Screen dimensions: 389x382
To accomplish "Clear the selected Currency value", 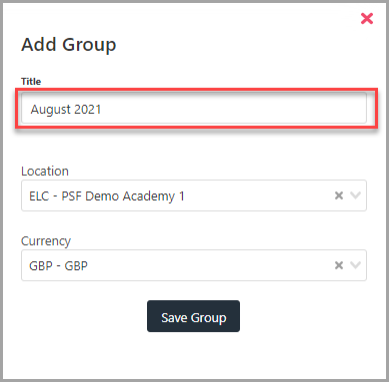I will pyautogui.click(x=339, y=265).
